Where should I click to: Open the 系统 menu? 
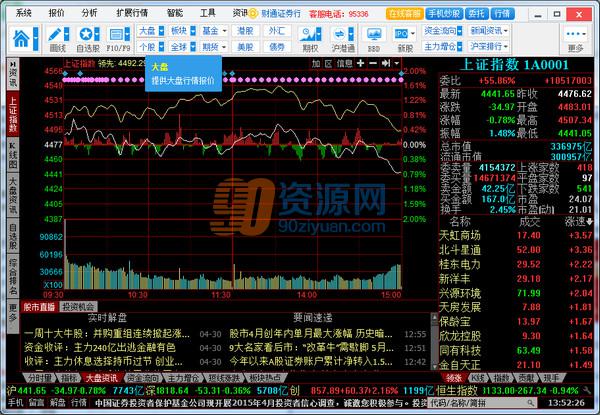tap(23, 13)
